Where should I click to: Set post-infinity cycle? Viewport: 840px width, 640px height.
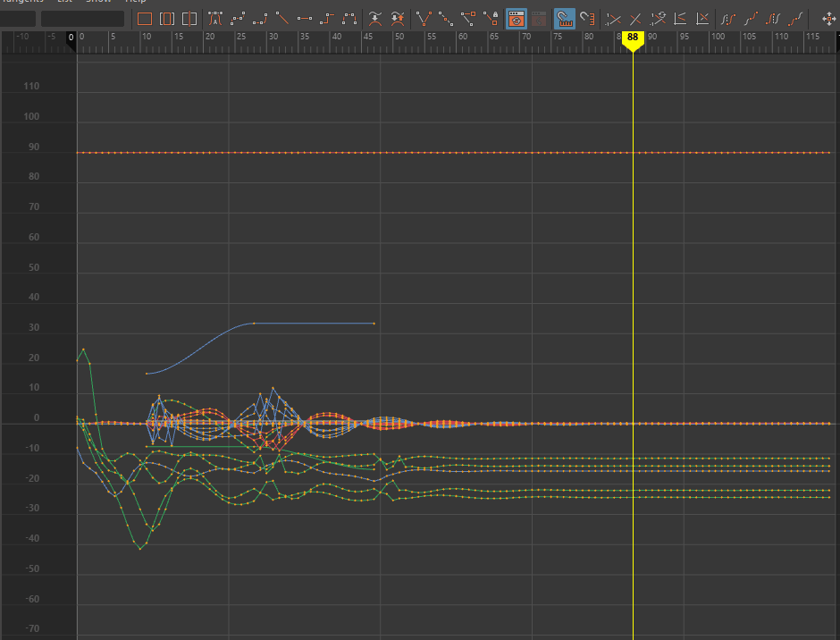773,20
